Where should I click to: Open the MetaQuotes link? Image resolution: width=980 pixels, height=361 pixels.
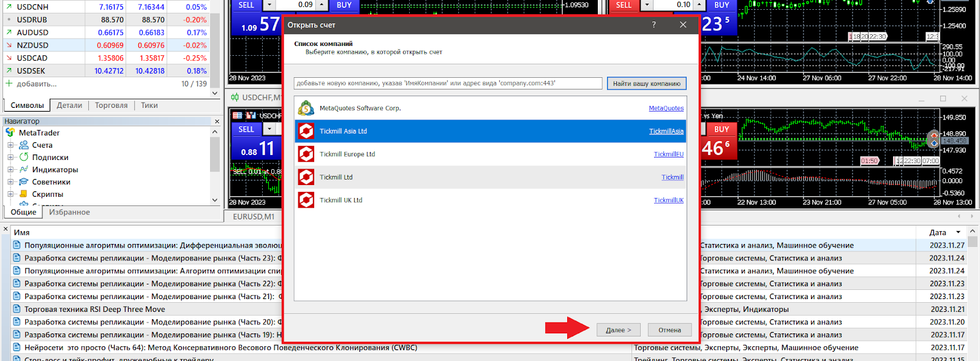[666, 108]
